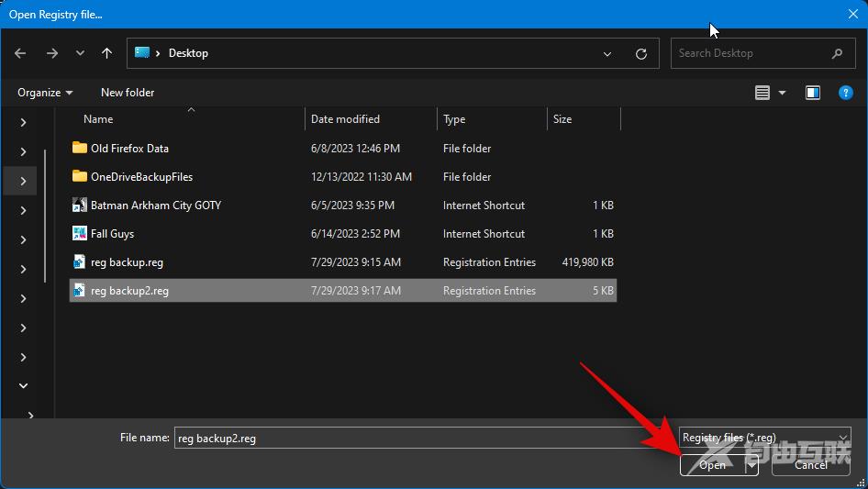Open help with the question mark icon
The width and height of the screenshot is (868, 489).
(x=845, y=93)
